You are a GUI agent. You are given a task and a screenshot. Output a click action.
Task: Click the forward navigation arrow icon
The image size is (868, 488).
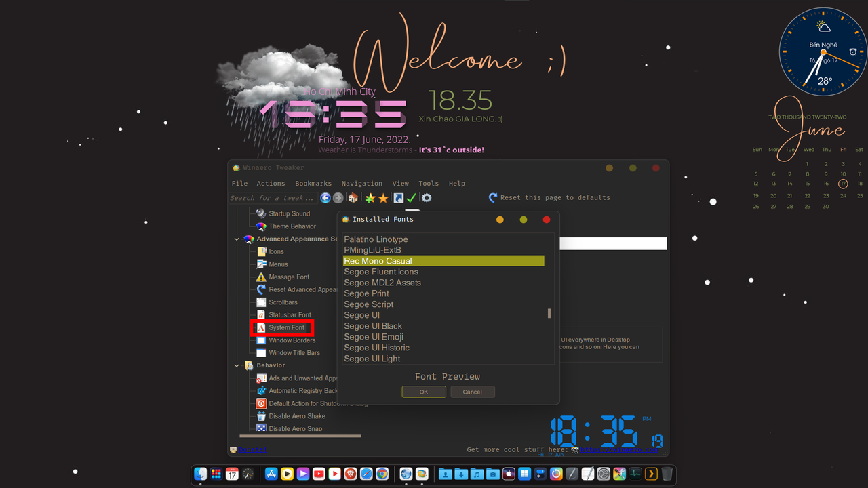(338, 197)
